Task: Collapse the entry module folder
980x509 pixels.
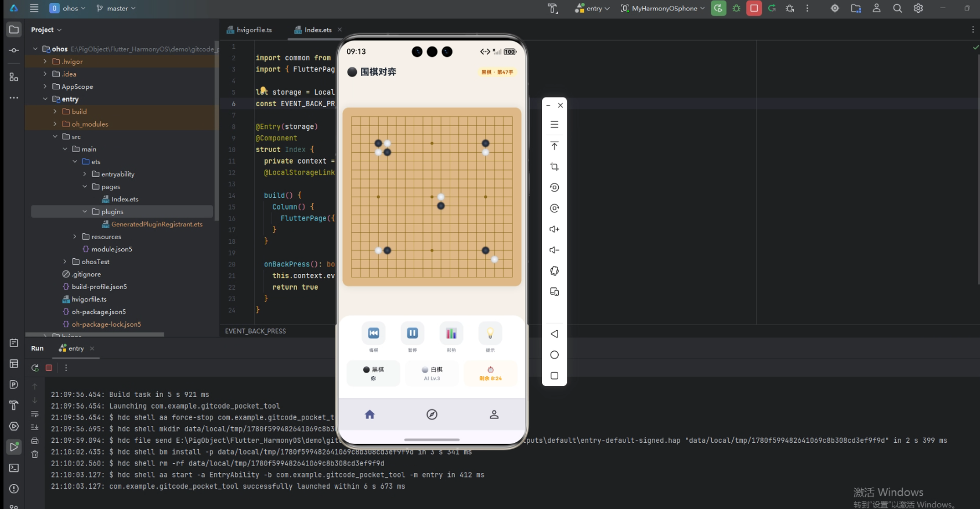Action: [x=45, y=99]
